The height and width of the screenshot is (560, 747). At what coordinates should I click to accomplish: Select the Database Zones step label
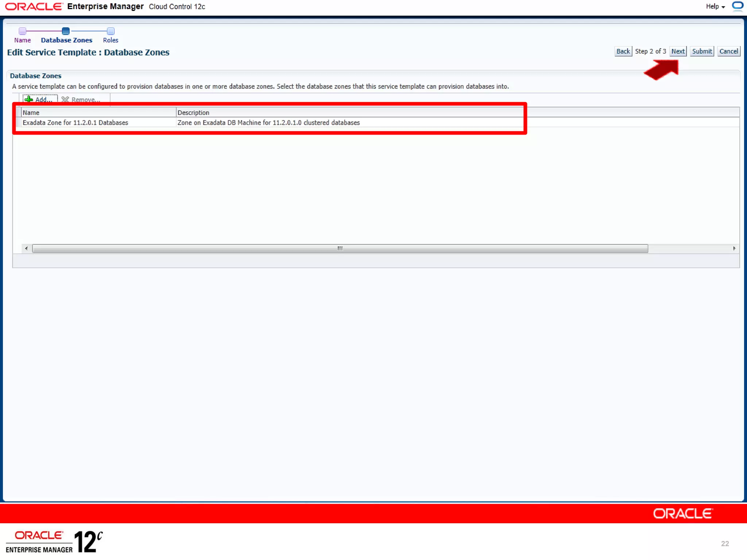point(66,40)
